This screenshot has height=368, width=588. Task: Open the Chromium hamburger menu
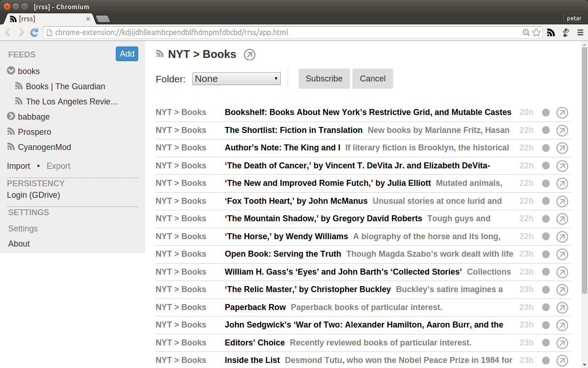580,33
